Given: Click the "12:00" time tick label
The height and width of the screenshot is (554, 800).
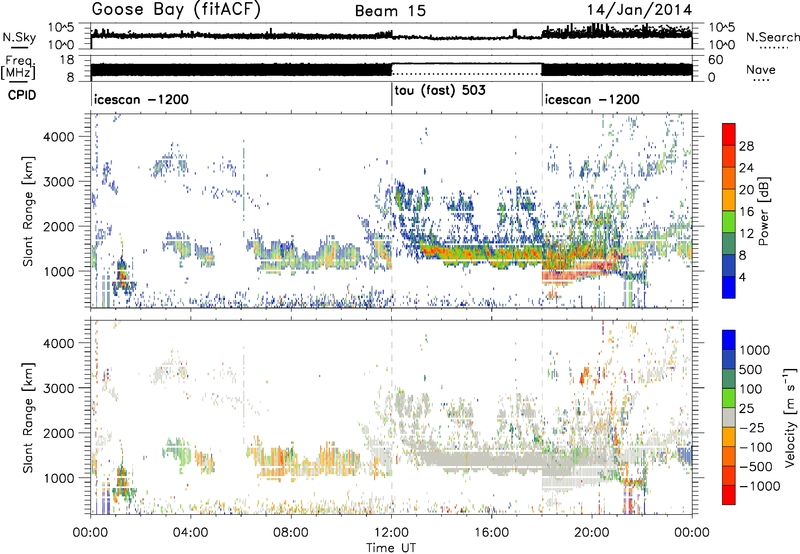Looking at the screenshot, I should pos(391,533).
